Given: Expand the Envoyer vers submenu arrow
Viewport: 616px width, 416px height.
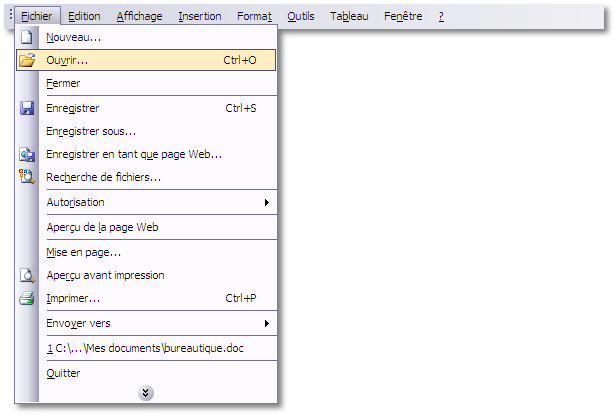Looking at the screenshot, I should (x=267, y=323).
